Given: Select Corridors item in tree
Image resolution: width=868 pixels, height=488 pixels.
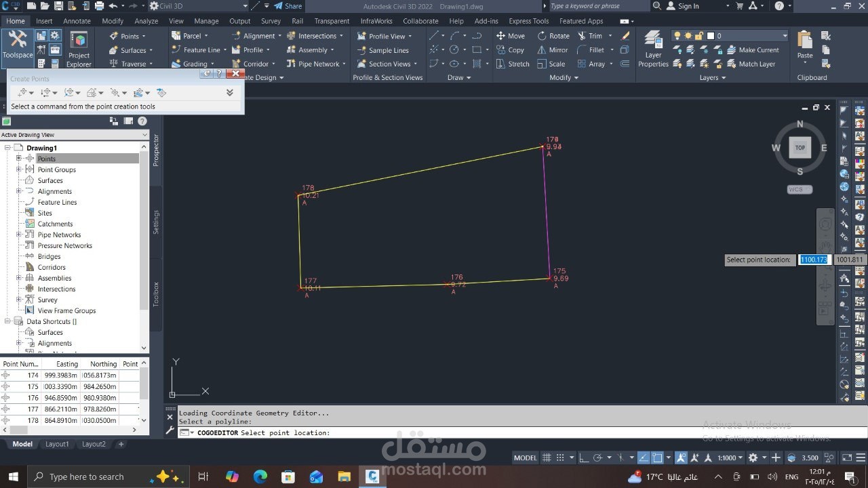Looking at the screenshot, I should pos(52,267).
